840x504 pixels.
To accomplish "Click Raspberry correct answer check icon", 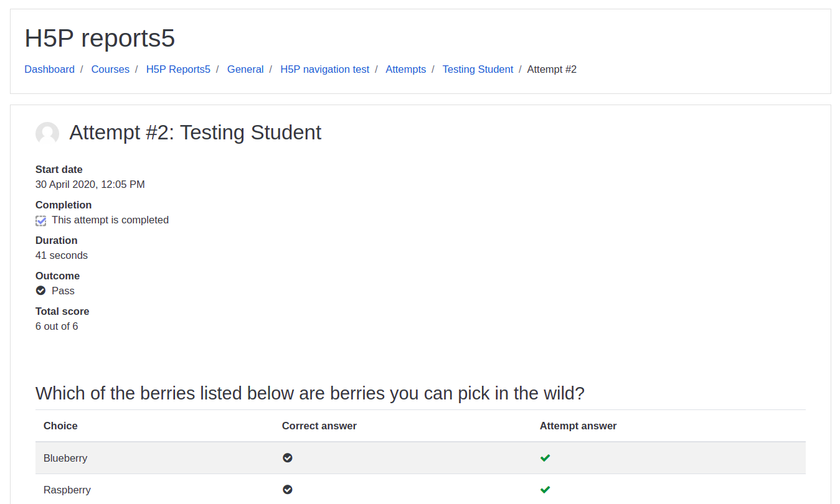I will 288,490.
